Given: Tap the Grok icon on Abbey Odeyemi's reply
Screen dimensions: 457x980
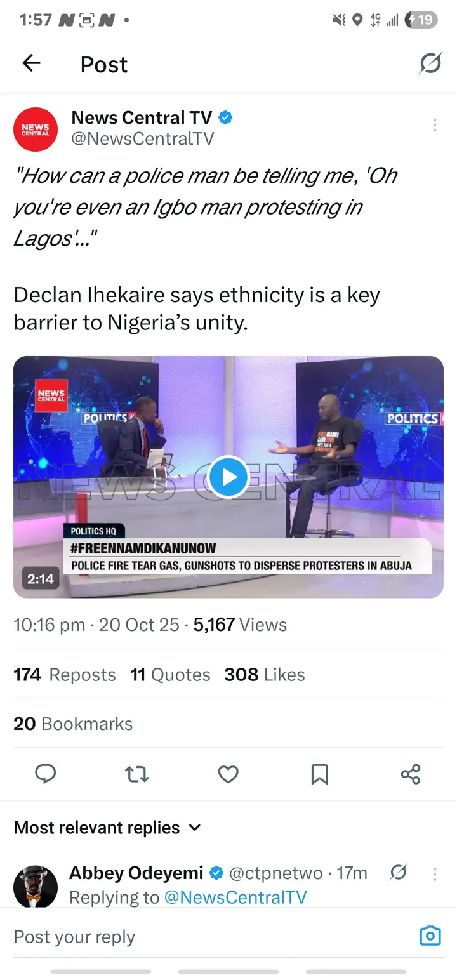Looking at the screenshot, I should coord(398,873).
